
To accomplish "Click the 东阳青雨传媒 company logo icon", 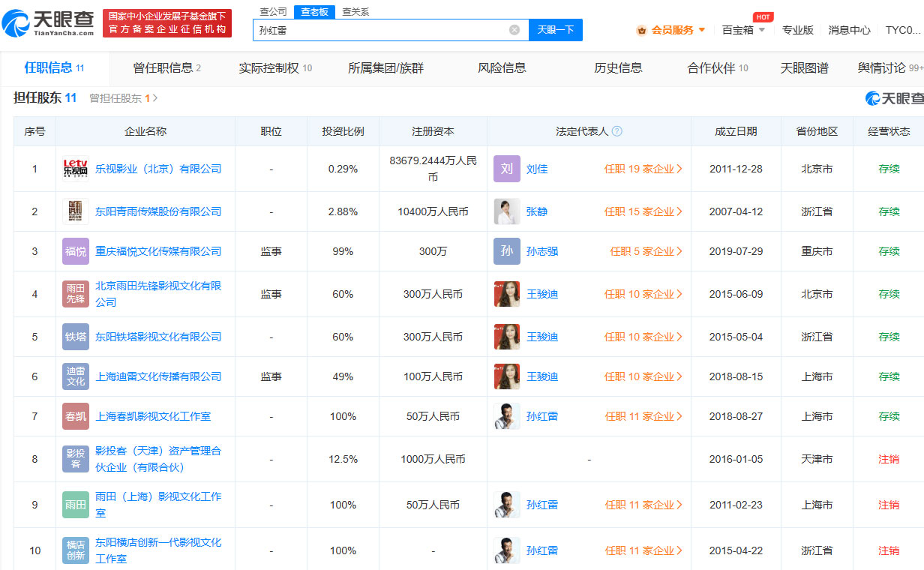I will pyautogui.click(x=76, y=211).
